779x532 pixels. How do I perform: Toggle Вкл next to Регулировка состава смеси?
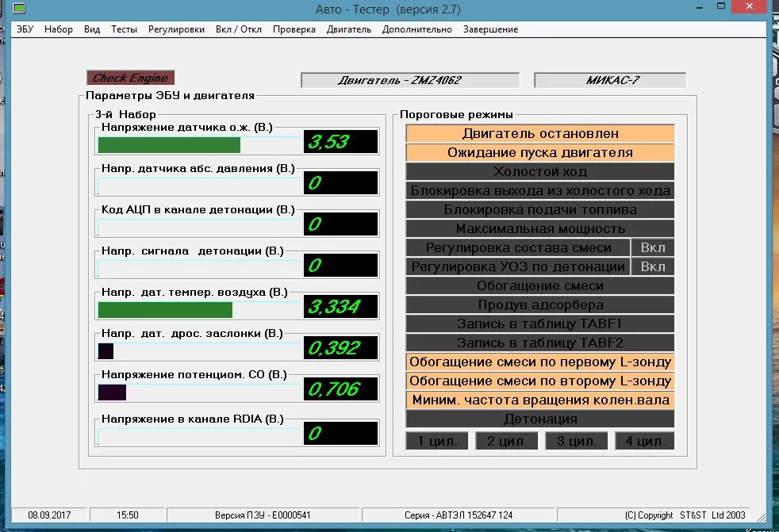pos(653,248)
